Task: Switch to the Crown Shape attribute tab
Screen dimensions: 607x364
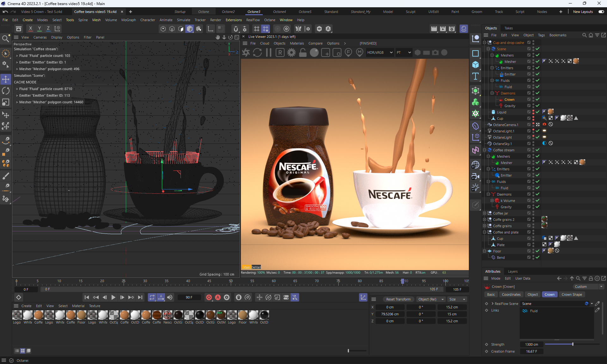Action: [x=572, y=294]
